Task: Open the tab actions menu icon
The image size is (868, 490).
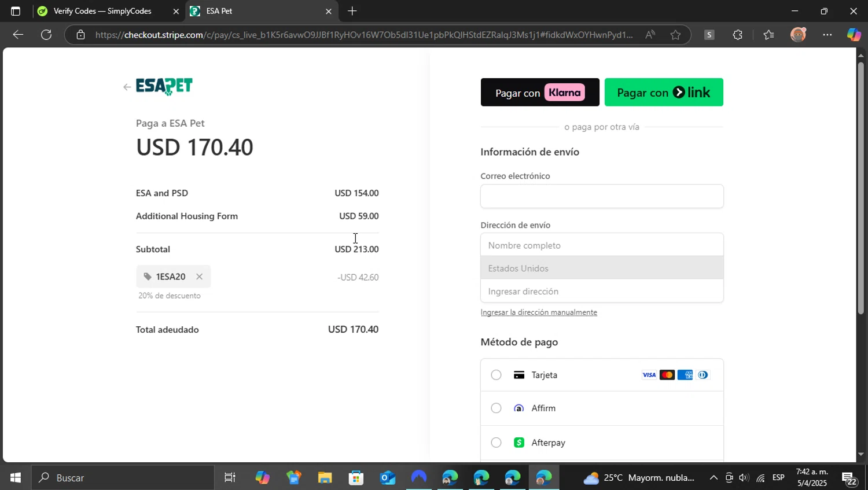Action: point(16,11)
